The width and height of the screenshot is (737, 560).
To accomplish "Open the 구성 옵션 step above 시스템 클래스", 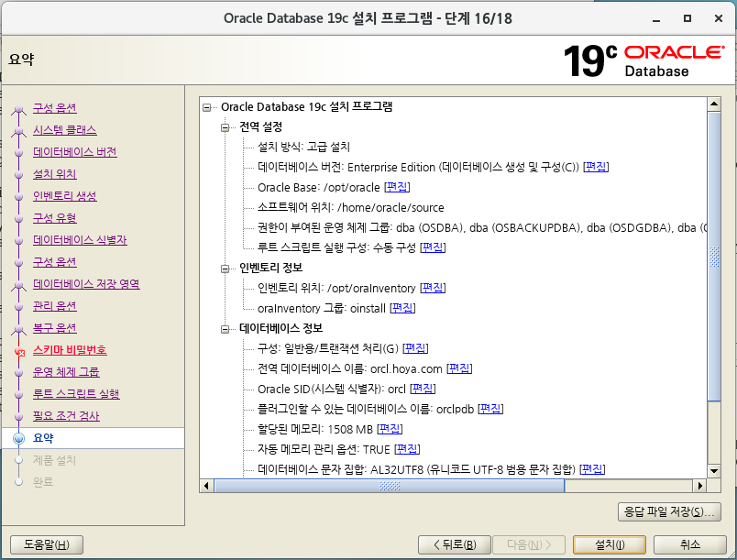I will (x=54, y=108).
